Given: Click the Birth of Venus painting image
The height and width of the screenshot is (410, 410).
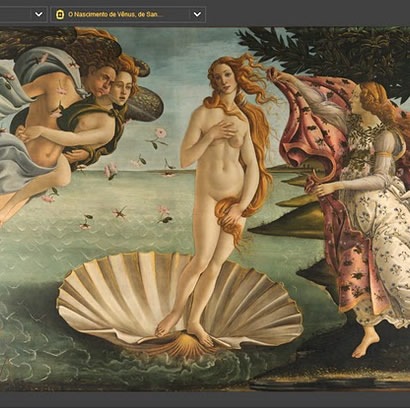Looking at the screenshot, I should [x=205, y=209].
